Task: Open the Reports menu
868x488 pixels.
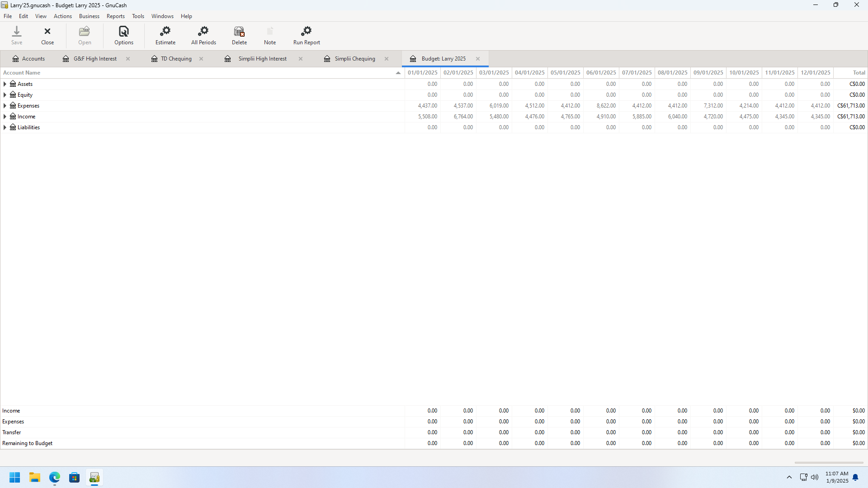Action: [x=116, y=16]
